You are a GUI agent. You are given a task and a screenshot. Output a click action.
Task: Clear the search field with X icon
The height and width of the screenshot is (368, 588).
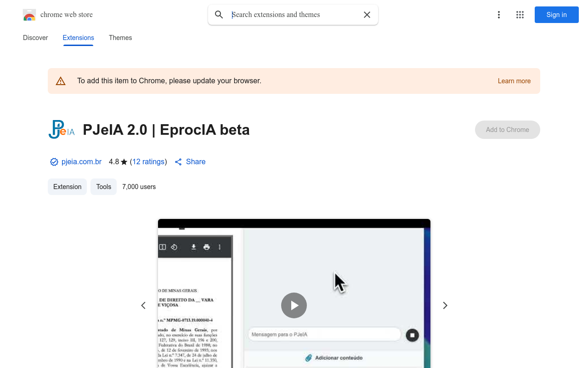(367, 15)
